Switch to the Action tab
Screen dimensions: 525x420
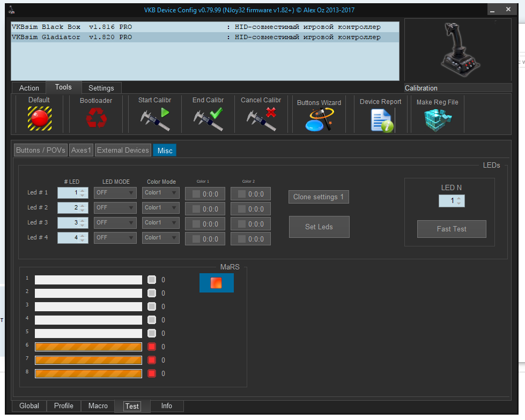tap(29, 88)
